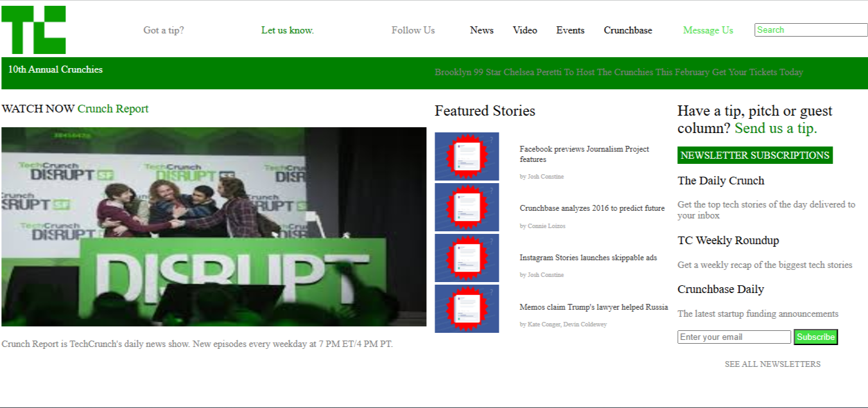This screenshot has height=408, width=868.
Task: Select Crunchbase in the navigation bar
Action: pos(627,30)
